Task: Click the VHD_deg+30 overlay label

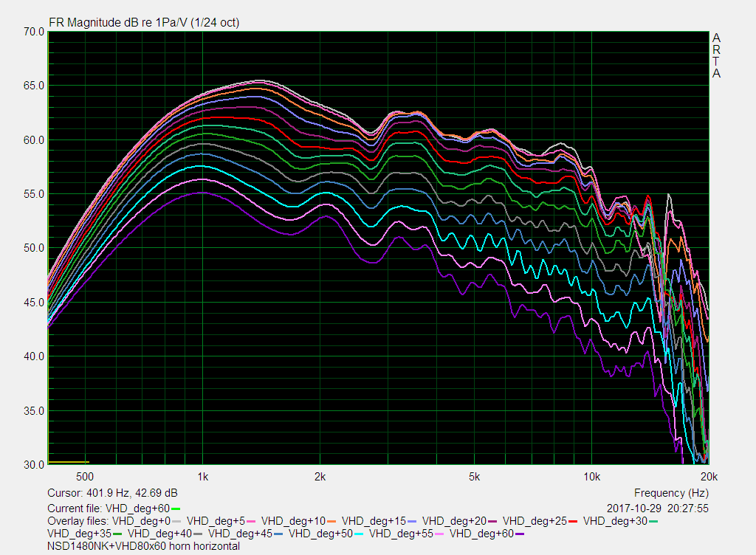Action: [615, 521]
